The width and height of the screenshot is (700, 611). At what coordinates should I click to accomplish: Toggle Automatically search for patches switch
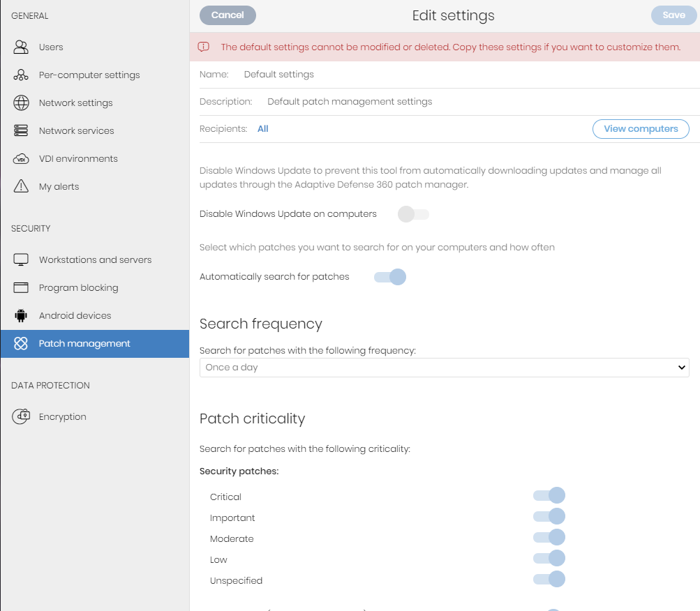[390, 277]
